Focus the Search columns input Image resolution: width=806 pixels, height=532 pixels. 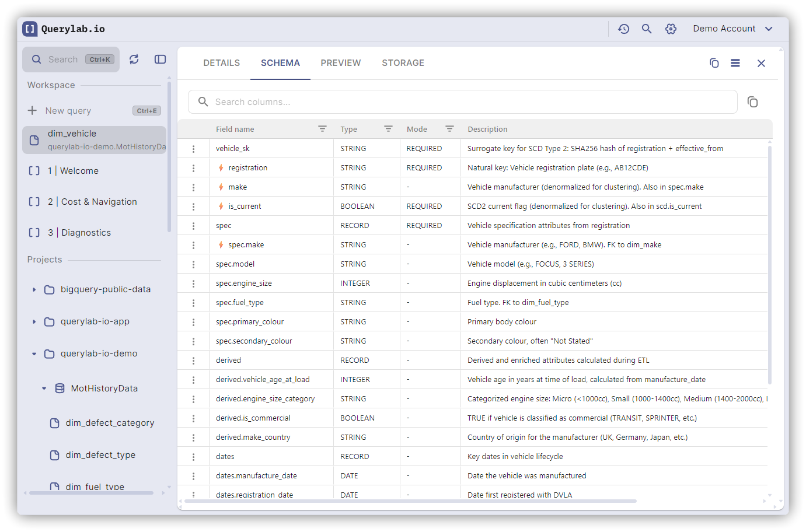[467, 102]
